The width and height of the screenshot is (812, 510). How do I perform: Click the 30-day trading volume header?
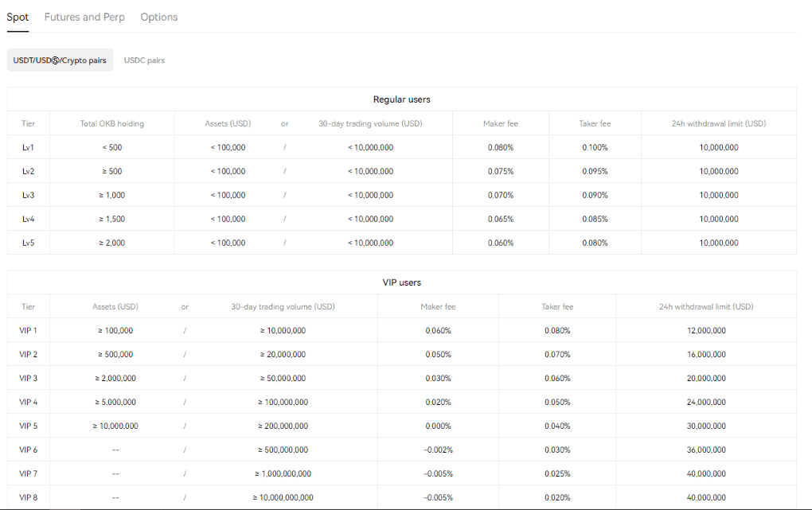tap(370, 123)
